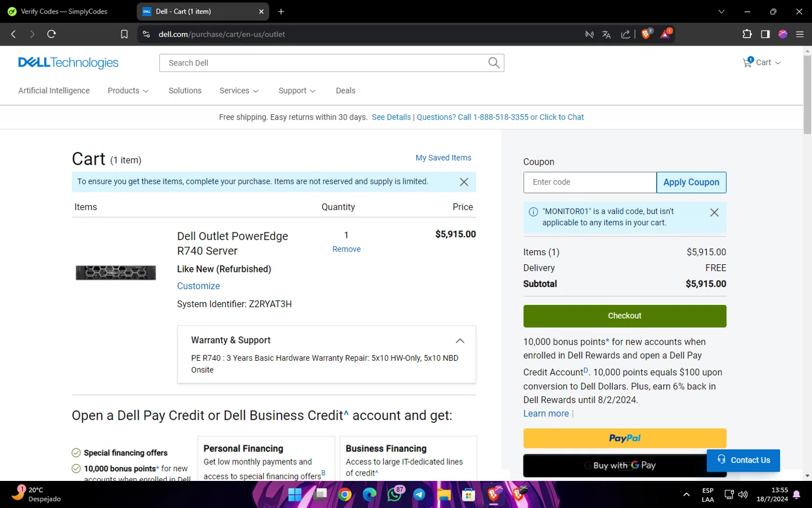This screenshot has width=812, height=508.
Task: Click the Apply Coupon button
Action: pyautogui.click(x=691, y=183)
